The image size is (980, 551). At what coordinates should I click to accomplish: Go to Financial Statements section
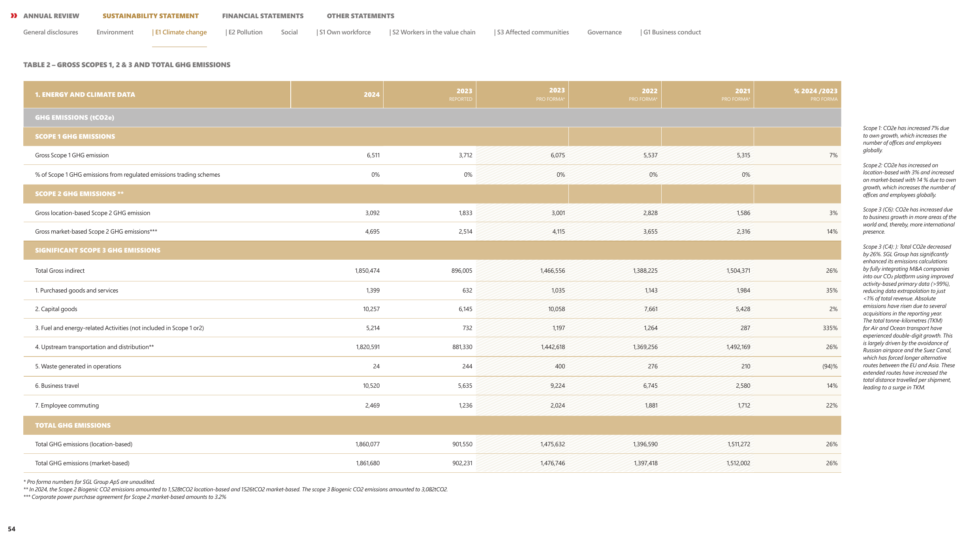(x=263, y=16)
